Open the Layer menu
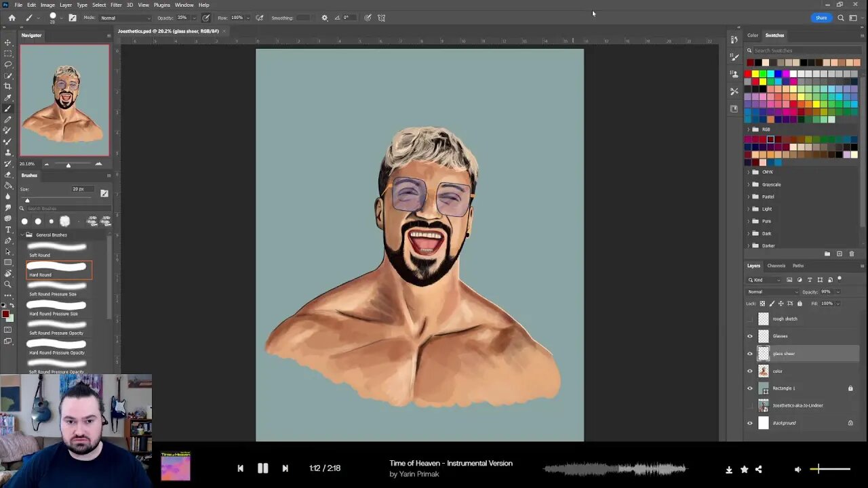Screen dimensions: 868x488 66,5
